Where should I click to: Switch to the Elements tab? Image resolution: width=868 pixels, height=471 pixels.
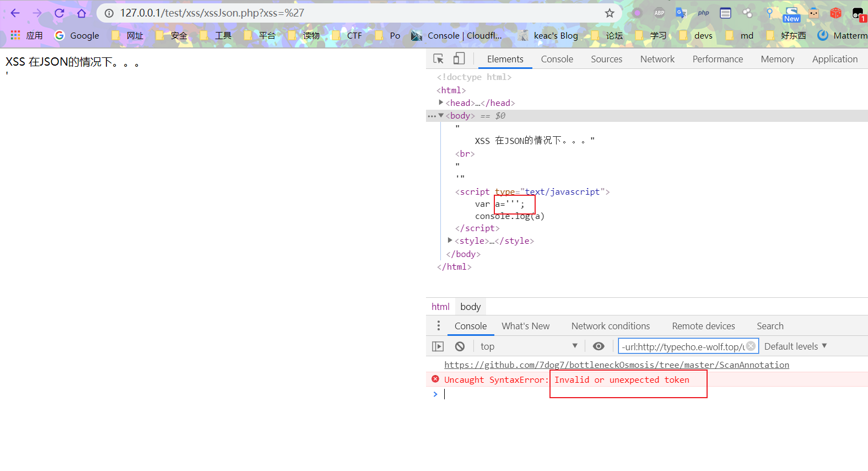coord(505,59)
